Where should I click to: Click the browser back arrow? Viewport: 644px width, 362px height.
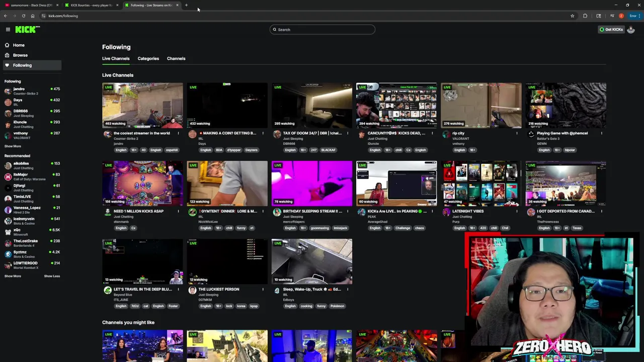(x=6, y=16)
